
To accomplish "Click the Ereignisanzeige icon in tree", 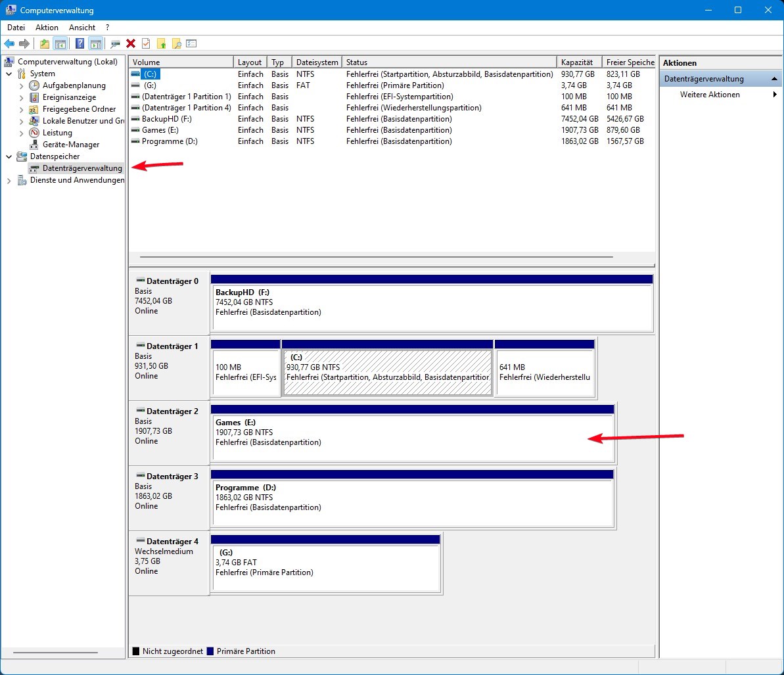I will 34,97.
